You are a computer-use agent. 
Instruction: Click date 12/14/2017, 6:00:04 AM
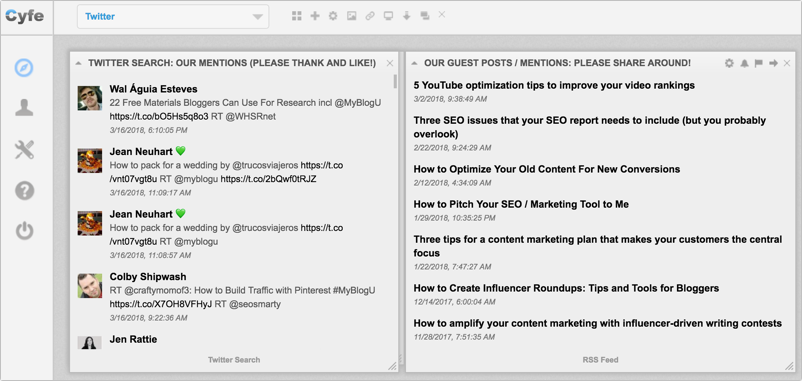pos(454,302)
